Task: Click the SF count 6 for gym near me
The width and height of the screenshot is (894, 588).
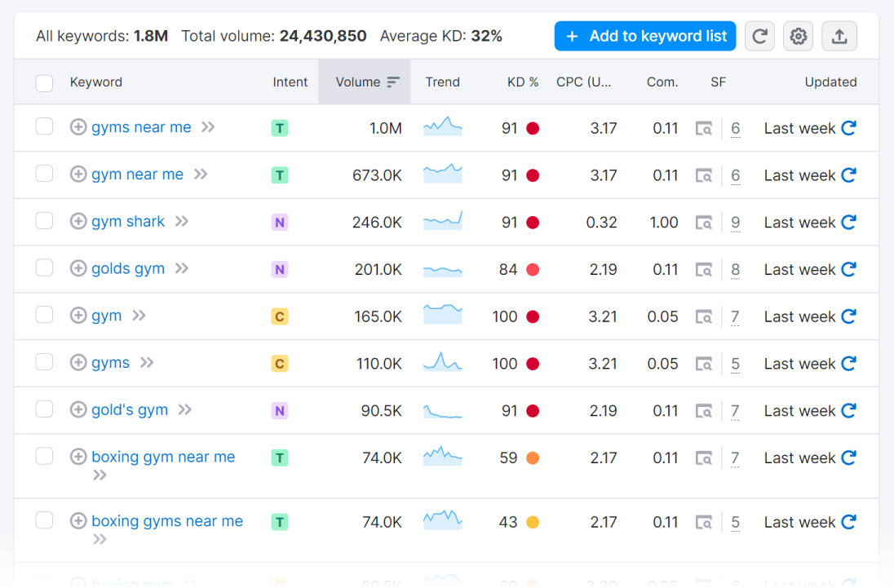Action: 735,175
